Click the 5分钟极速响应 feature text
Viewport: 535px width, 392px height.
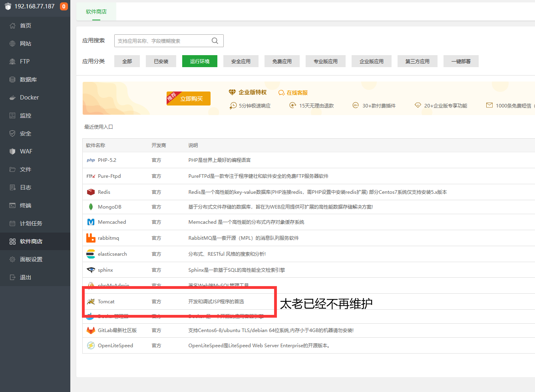[255, 105]
